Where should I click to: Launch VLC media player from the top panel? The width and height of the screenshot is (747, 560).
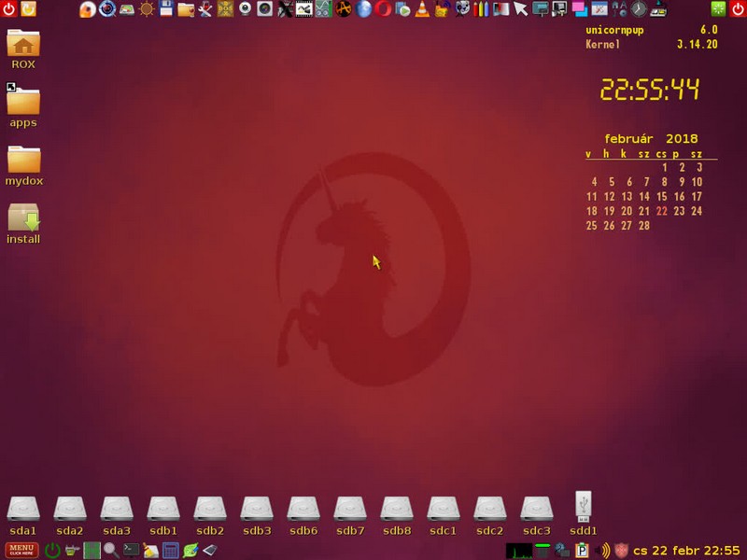(x=421, y=9)
